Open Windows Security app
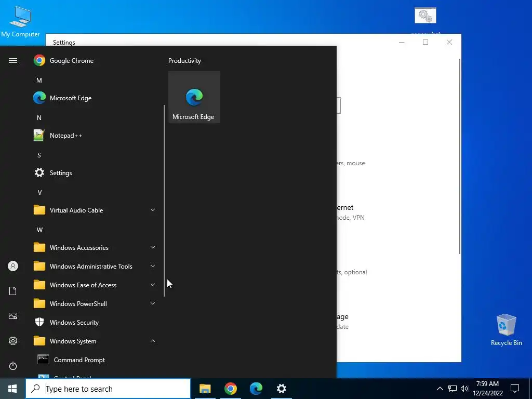Image resolution: width=532 pixels, height=399 pixels. coord(95,322)
